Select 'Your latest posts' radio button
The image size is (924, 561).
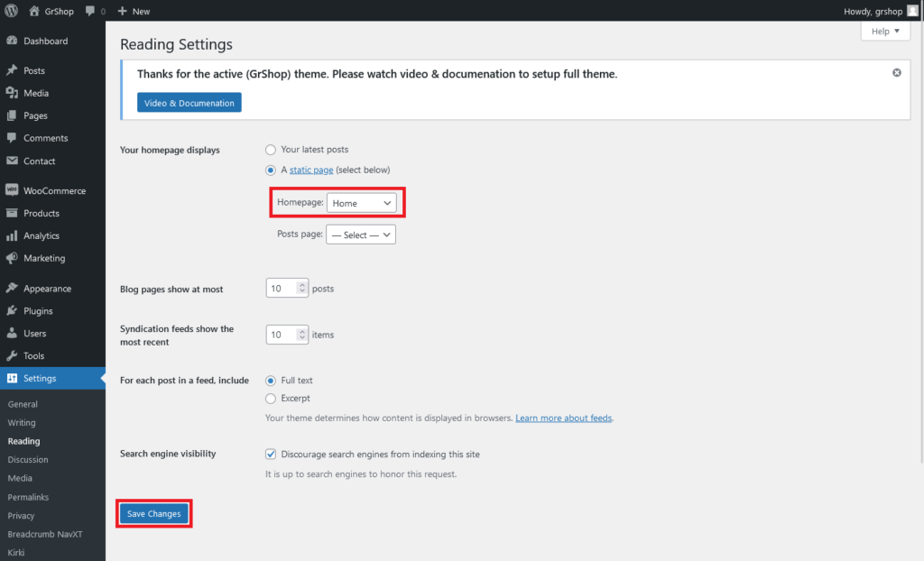point(271,150)
